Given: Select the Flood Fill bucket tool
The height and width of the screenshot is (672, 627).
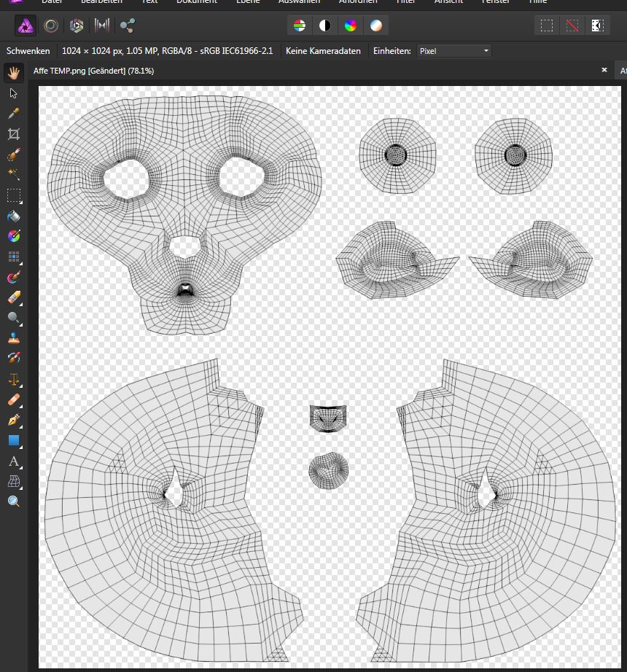Looking at the screenshot, I should tap(13, 216).
